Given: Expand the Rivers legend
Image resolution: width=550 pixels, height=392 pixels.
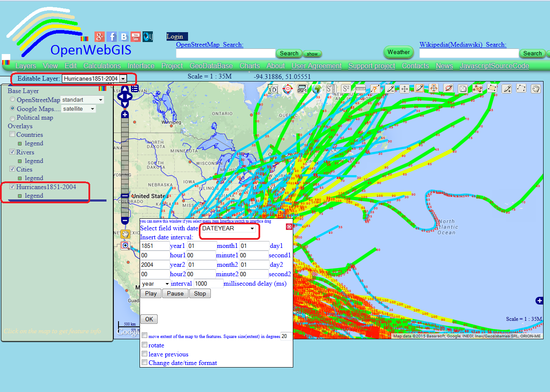Looking at the screenshot, I should [x=20, y=161].
